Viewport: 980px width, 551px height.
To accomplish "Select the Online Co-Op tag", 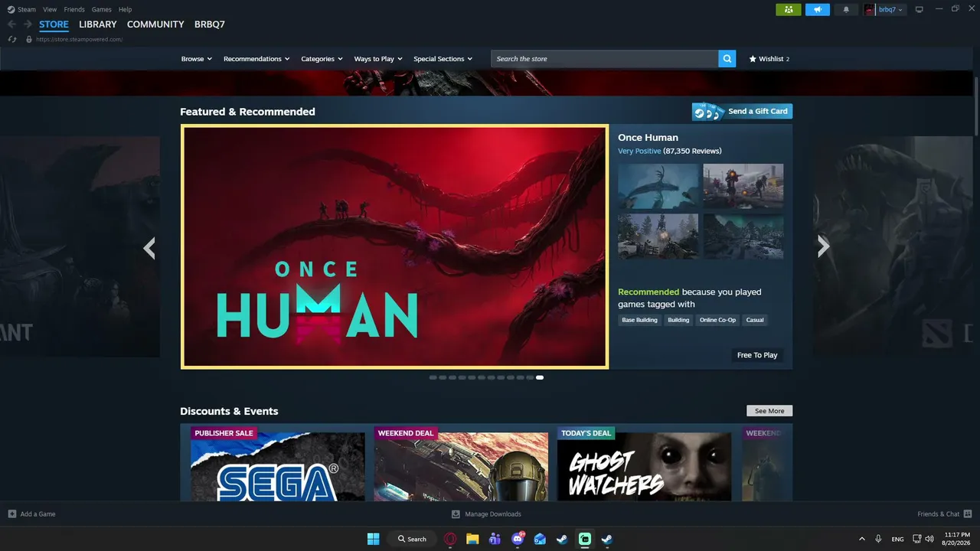I will point(717,320).
